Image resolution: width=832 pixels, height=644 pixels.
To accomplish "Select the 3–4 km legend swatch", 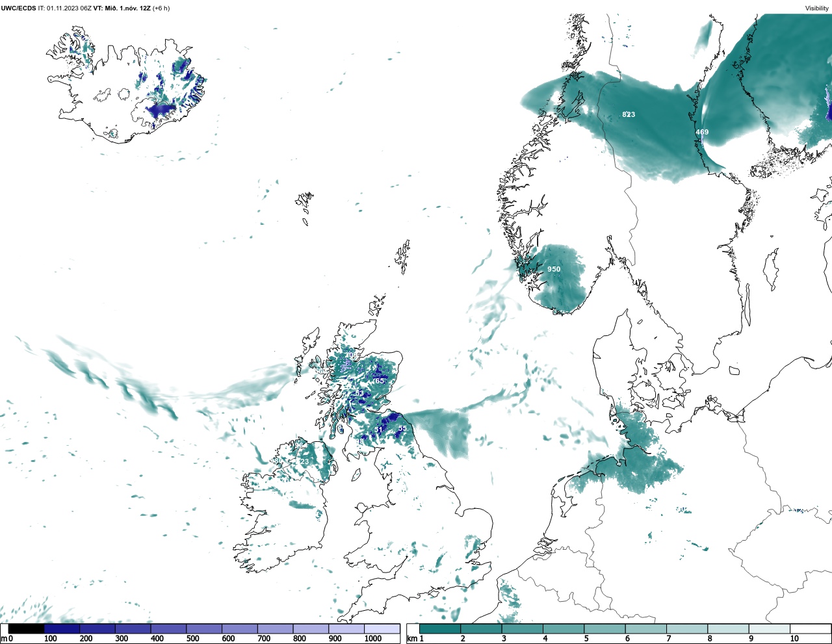I will (523, 628).
